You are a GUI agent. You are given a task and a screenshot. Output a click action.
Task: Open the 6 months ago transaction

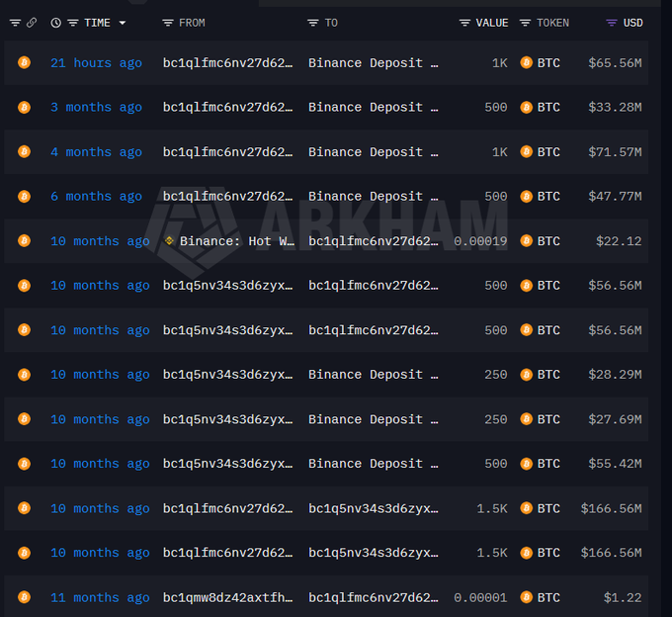click(x=97, y=197)
